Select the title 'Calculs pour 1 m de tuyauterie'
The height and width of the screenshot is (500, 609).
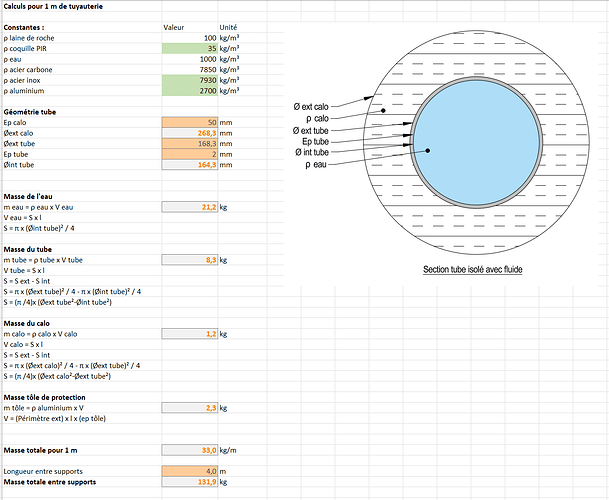[x=53, y=6]
